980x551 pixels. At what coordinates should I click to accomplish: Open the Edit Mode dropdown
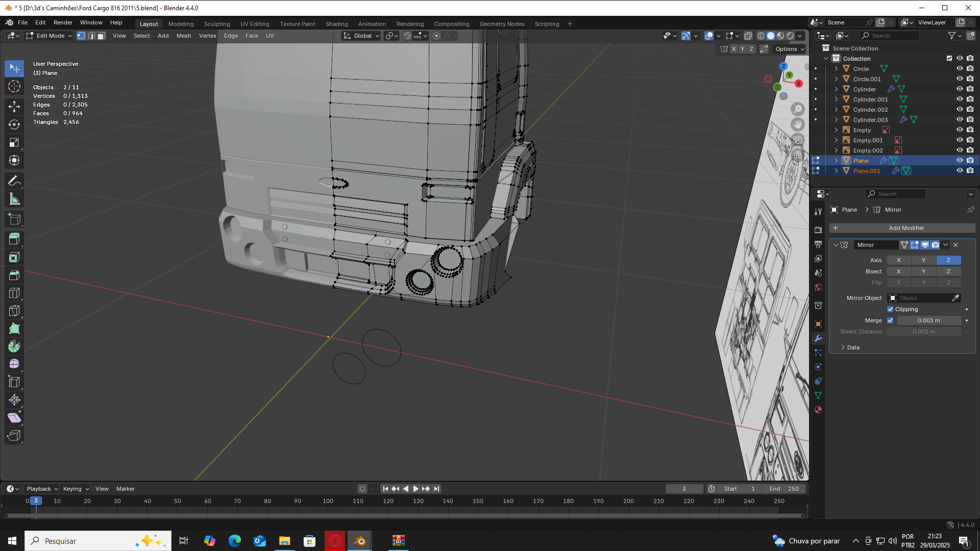pos(50,36)
